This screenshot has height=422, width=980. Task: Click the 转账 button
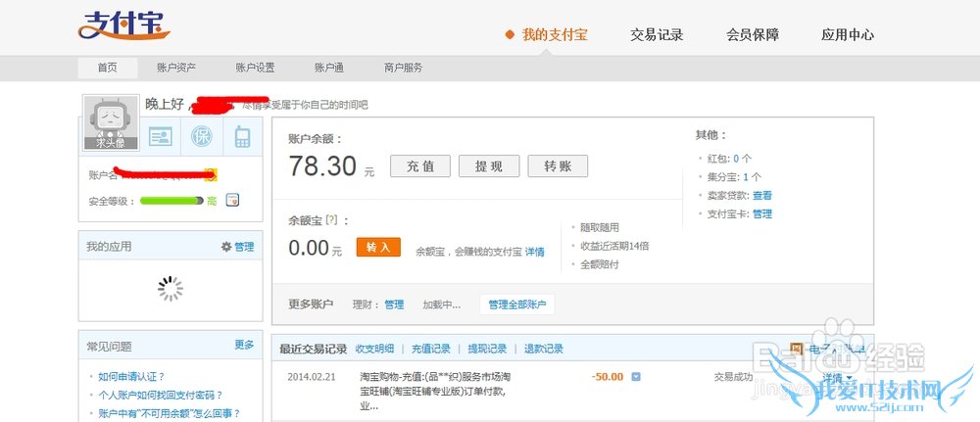558,166
